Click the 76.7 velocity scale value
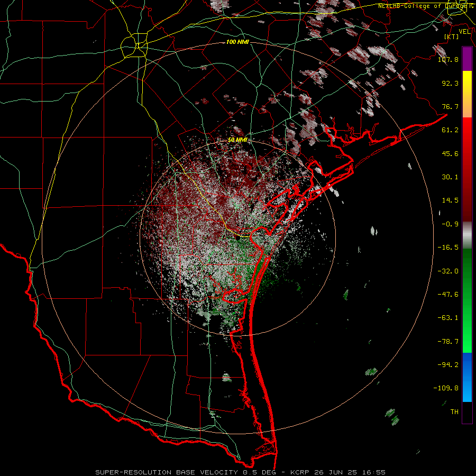The image size is (476, 476). [x=450, y=106]
